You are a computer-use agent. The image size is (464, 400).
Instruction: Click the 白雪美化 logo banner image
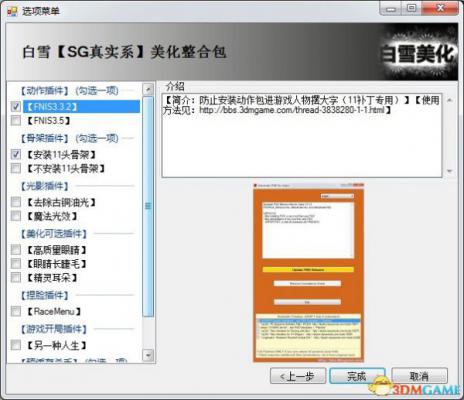(419, 53)
